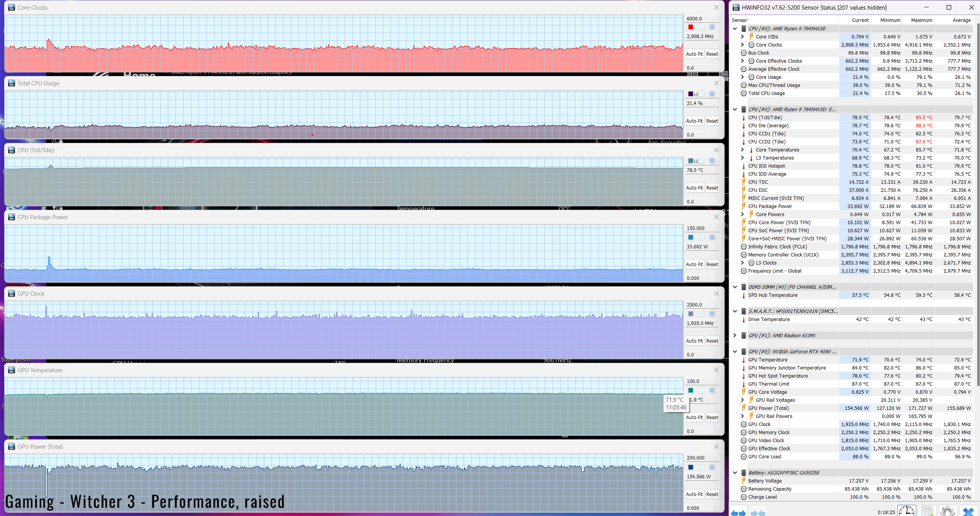Click Auto Fit in Total CPU Usage graph
Viewport: 980px width, 516px height.
coord(694,121)
